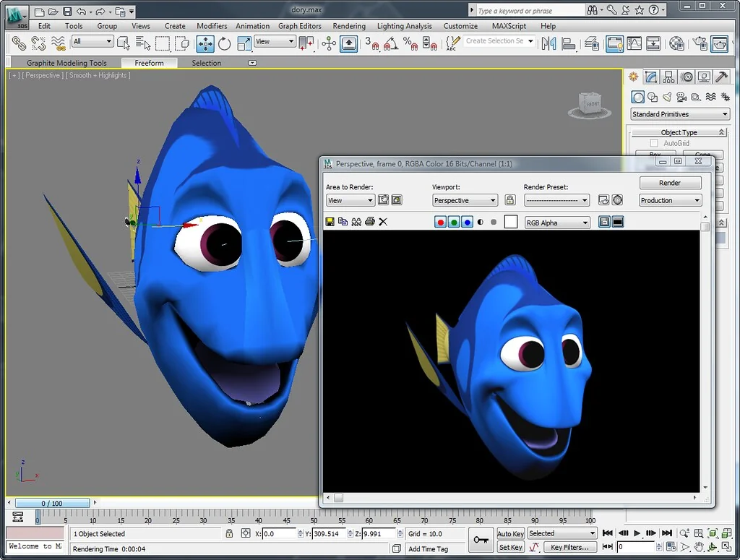Activate the Select and Scale tool
The image size is (740, 560).
[244, 44]
